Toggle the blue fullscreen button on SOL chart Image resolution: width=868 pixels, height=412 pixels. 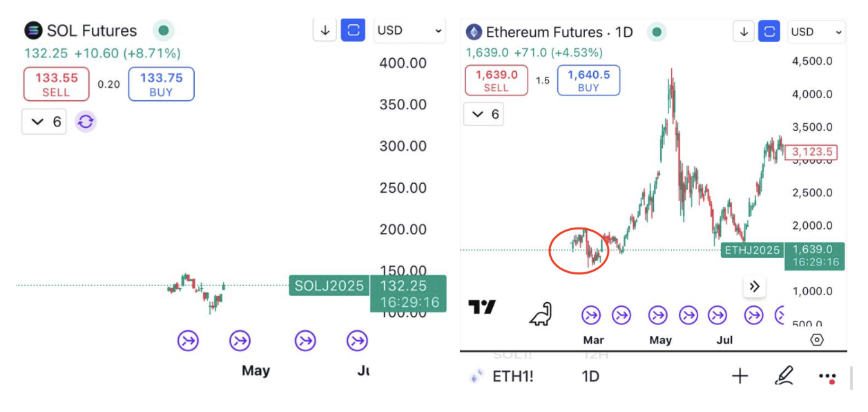(x=354, y=30)
